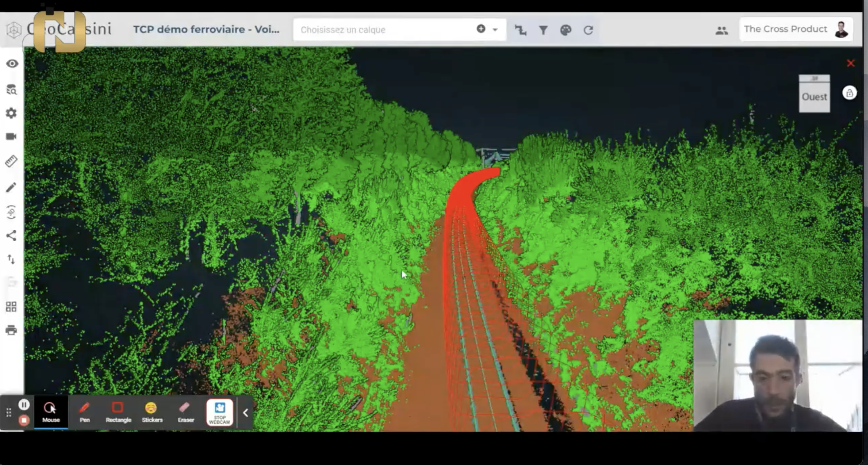This screenshot has width=868, height=465.
Task: Open The Cross Product account menu
Action: (796, 29)
